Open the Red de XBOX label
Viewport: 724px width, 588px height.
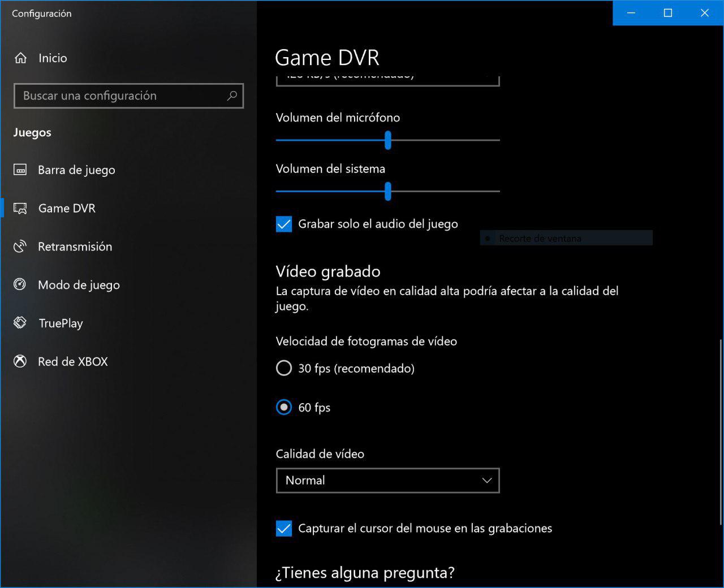click(x=72, y=362)
